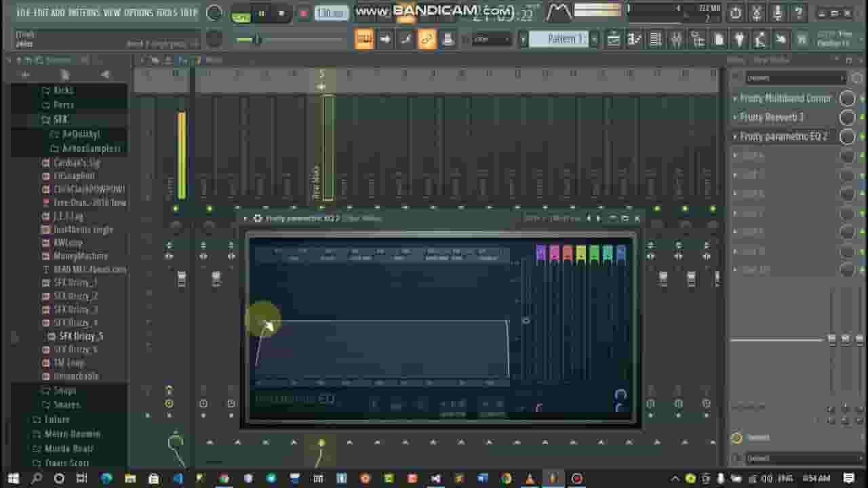Click the record button in transport
This screenshot has height=488, width=868.
pyautogui.click(x=303, y=14)
